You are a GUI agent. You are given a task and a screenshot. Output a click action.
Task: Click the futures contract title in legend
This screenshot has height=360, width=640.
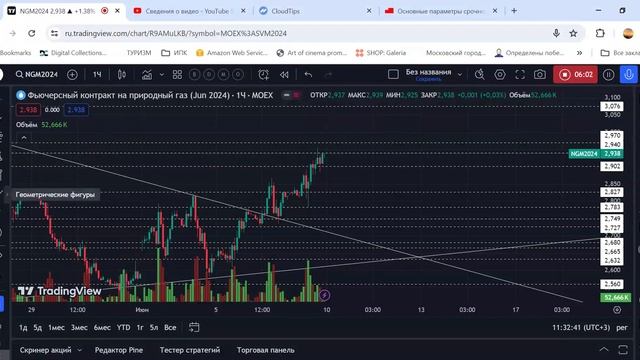coord(150,95)
